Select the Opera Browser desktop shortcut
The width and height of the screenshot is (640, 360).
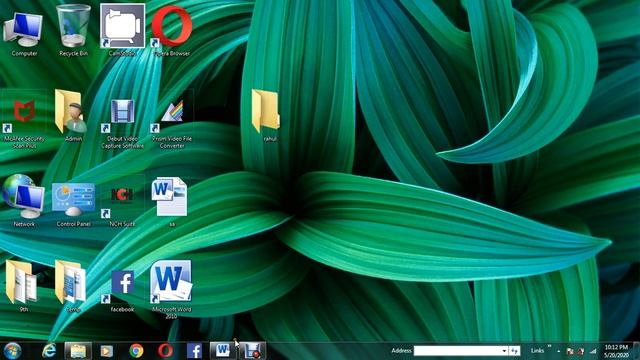point(172,31)
